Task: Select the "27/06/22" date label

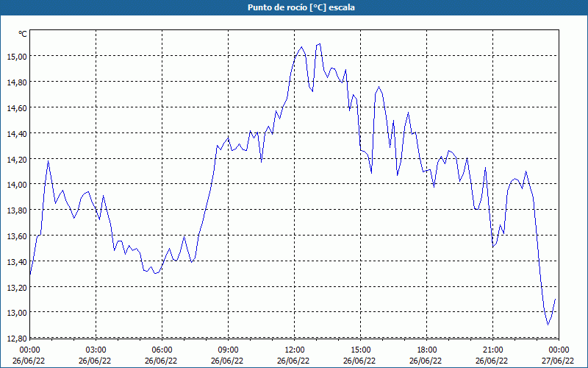Action: 558,361
